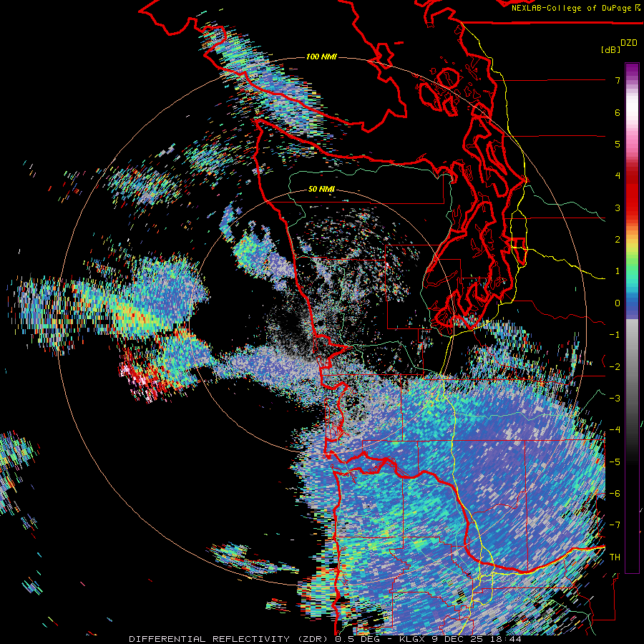Click the 'TH' threshold label on the scale
The height and width of the screenshot is (644, 644).
click(615, 557)
